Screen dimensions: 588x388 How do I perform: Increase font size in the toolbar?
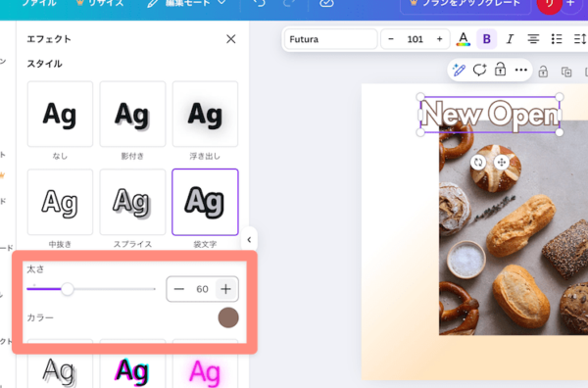439,39
